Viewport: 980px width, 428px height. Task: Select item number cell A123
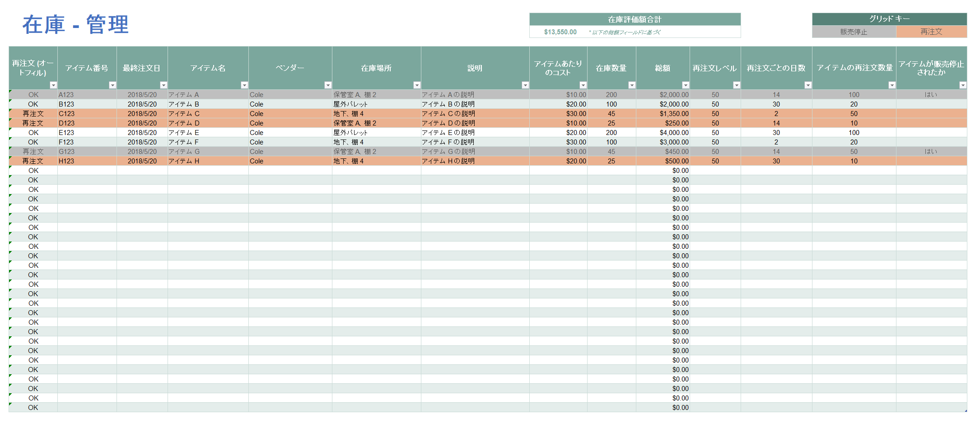[87, 95]
